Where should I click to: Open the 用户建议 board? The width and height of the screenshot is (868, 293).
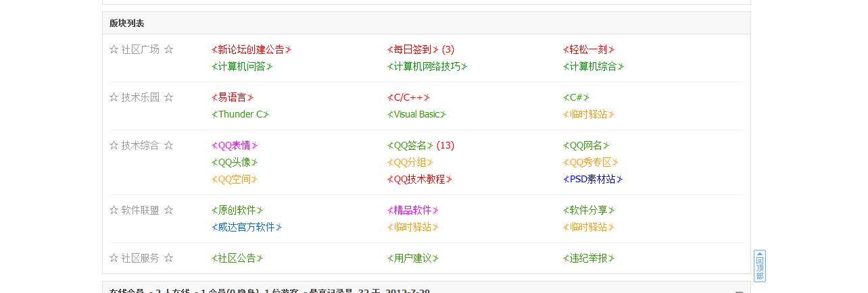413,258
